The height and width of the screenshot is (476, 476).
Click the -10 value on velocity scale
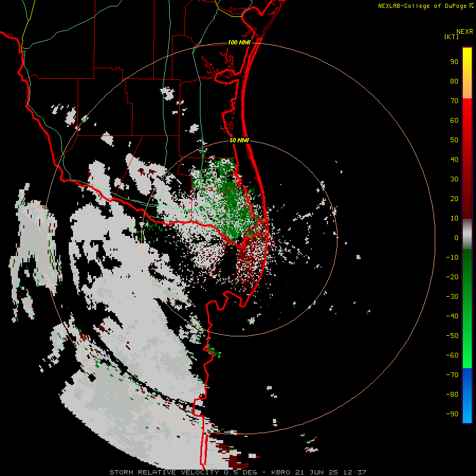click(452, 258)
